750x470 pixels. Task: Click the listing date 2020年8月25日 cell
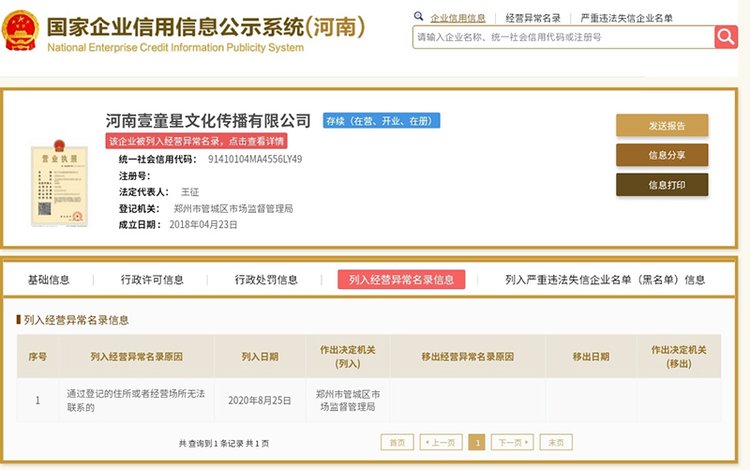tap(260, 401)
